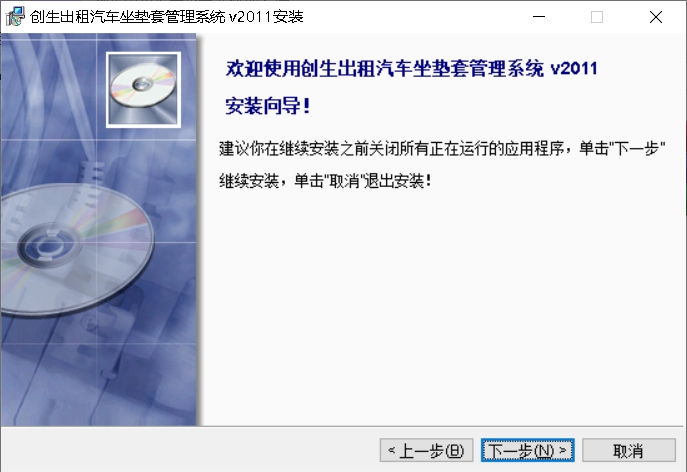Click the 安装向导! heading line
The image size is (687, 472).
point(268,106)
